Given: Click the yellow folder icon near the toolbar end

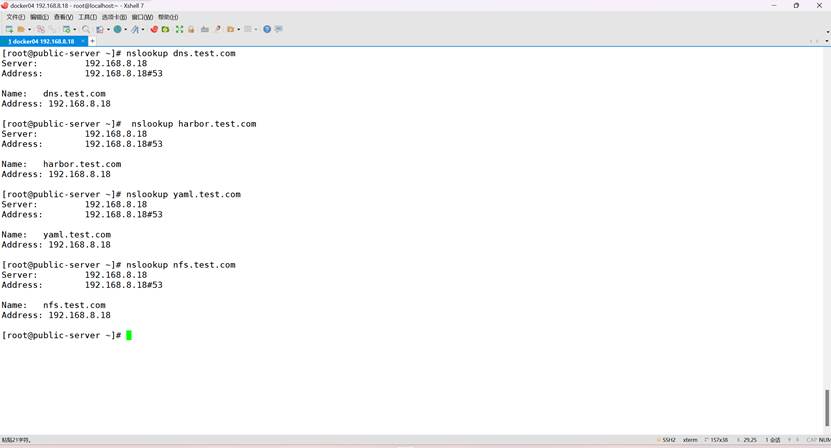Looking at the screenshot, I should pyautogui.click(x=231, y=29).
